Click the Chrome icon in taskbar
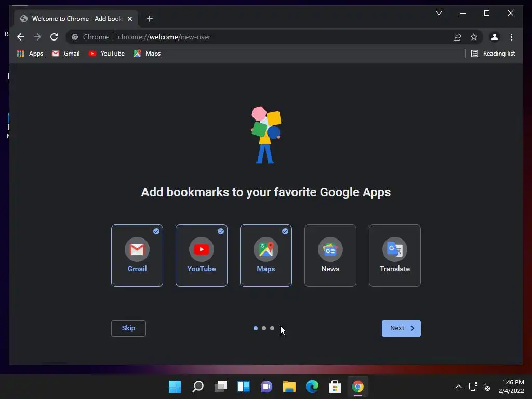532x399 pixels. click(x=357, y=387)
